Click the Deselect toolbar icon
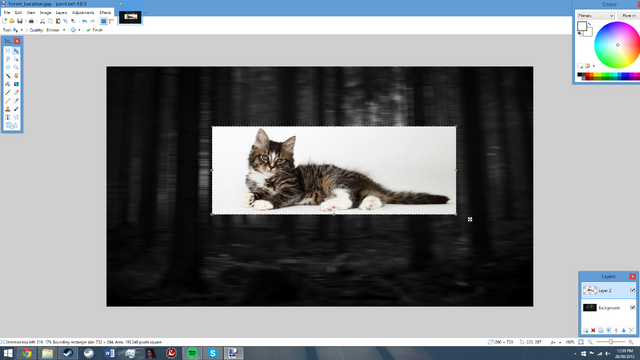Viewport: 640px width, 360px height. (x=73, y=21)
